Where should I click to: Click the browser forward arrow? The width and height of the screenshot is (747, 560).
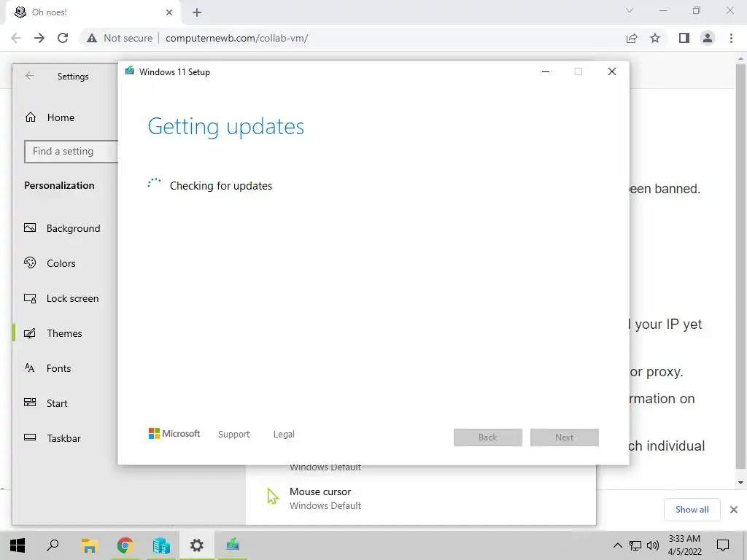pyautogui.click(x=39, y=38)
